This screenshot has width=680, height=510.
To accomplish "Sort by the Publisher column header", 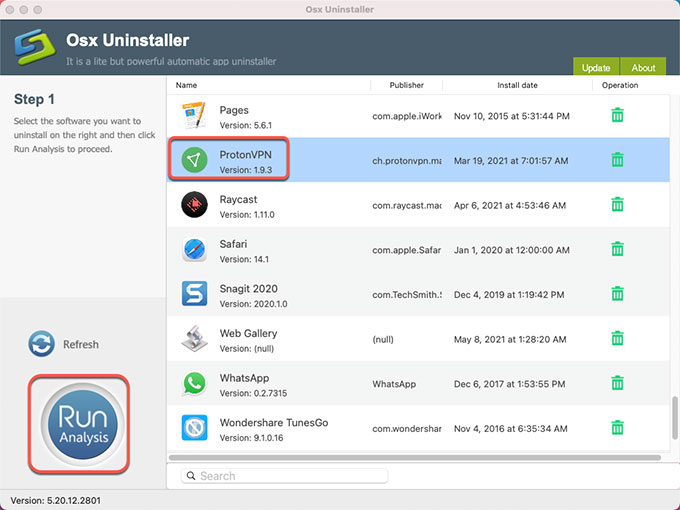I will [x=406, y=85].
